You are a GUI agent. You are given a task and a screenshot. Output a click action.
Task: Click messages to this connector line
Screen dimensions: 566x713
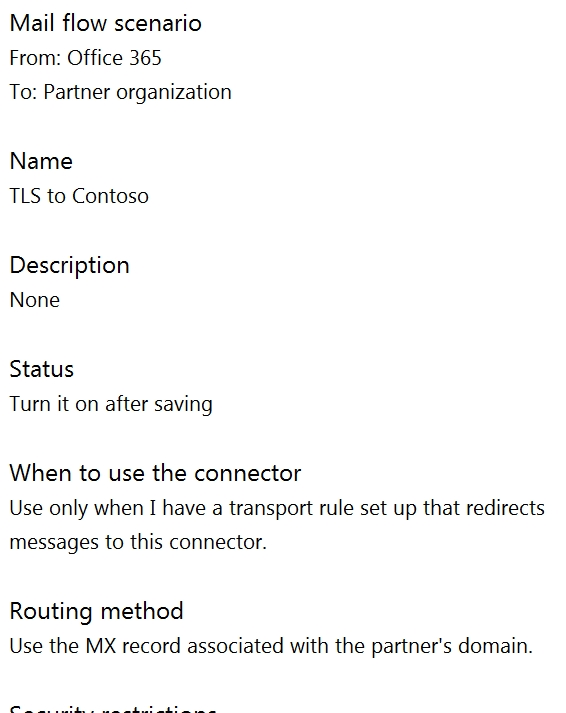tap(138, 542)
